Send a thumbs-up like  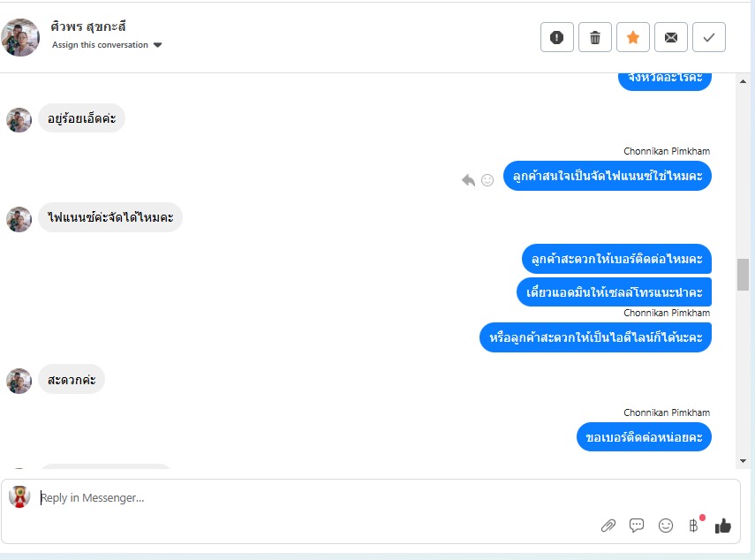pos(722,526)
